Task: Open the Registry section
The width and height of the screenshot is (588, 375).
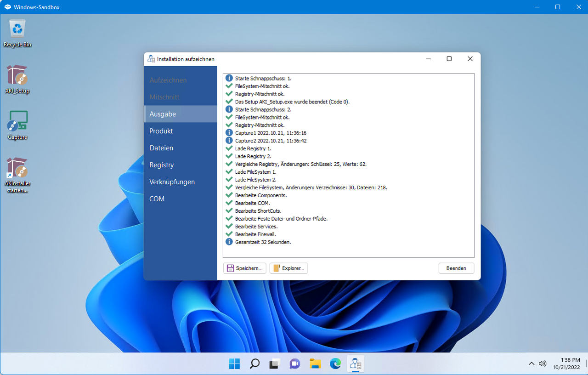Action: click(181, 165)
